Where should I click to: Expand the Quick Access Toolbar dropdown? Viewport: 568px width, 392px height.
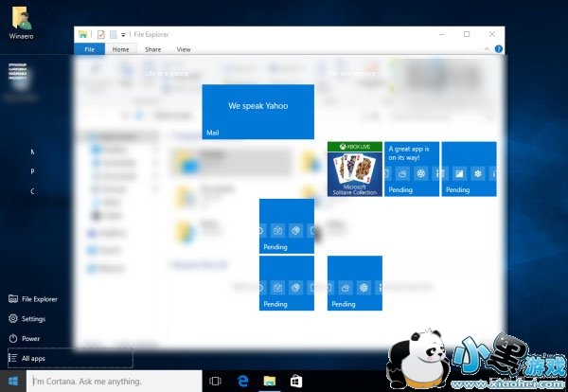pyautogui.click(x=123, y=34)
